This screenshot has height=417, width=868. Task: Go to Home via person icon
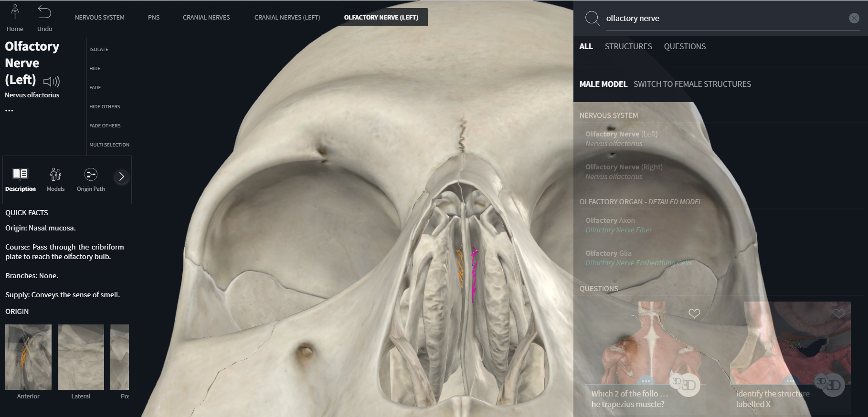[x=15, y=12]
